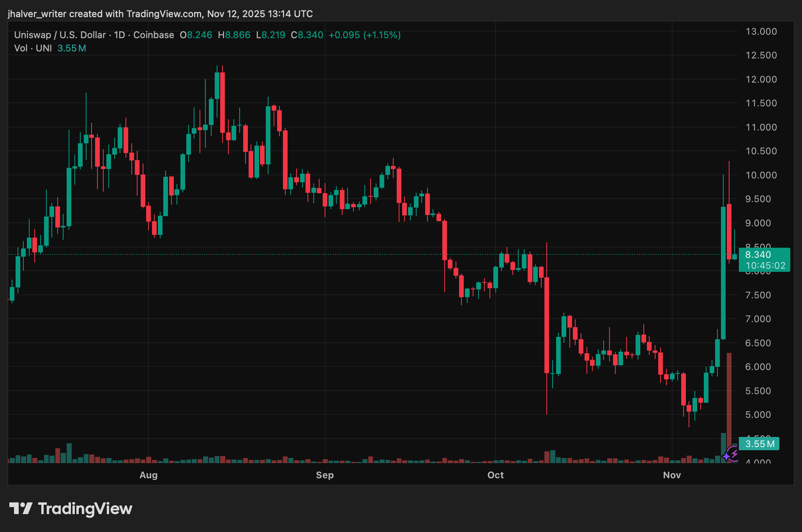Image resolution: width=802 pixels, height=532 pixels.
Task: Click the Uniswap / U.S. Dollar symbol title
Action: coord(60,35)
